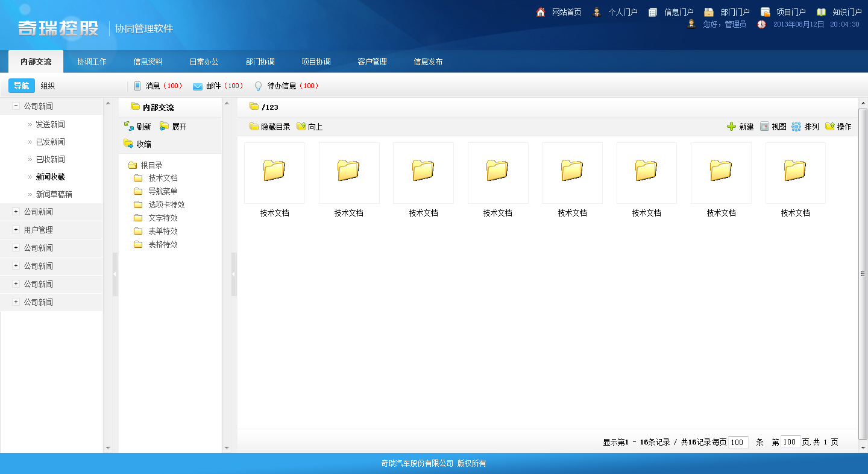The image size is (868, 474).
Task: Open the 客户管理 tab
Action: click(372, 62)
